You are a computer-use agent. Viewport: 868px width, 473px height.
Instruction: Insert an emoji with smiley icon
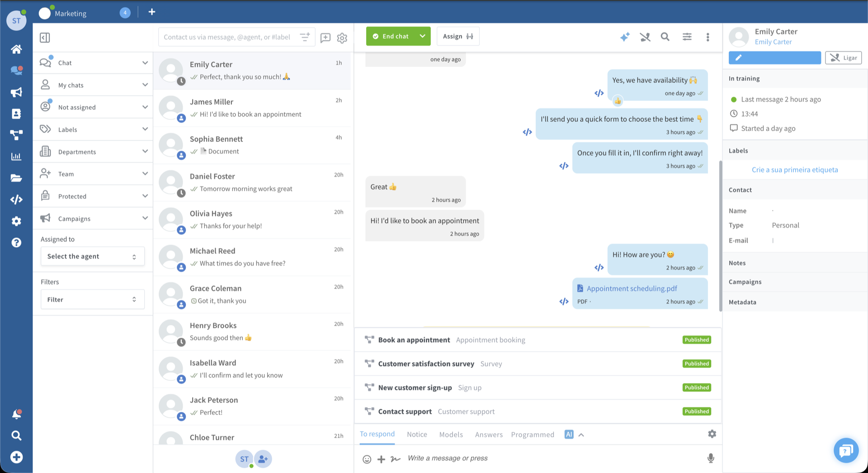(x=367, y=459)
